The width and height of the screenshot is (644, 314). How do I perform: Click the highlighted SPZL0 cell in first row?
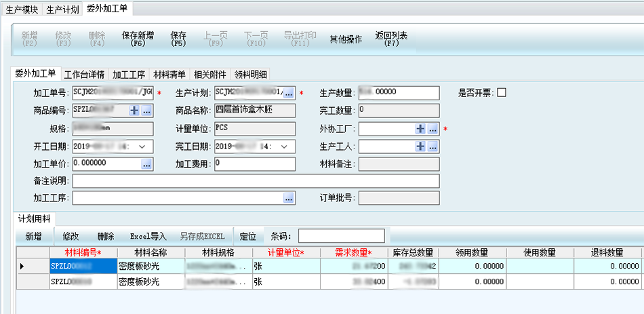83,267
